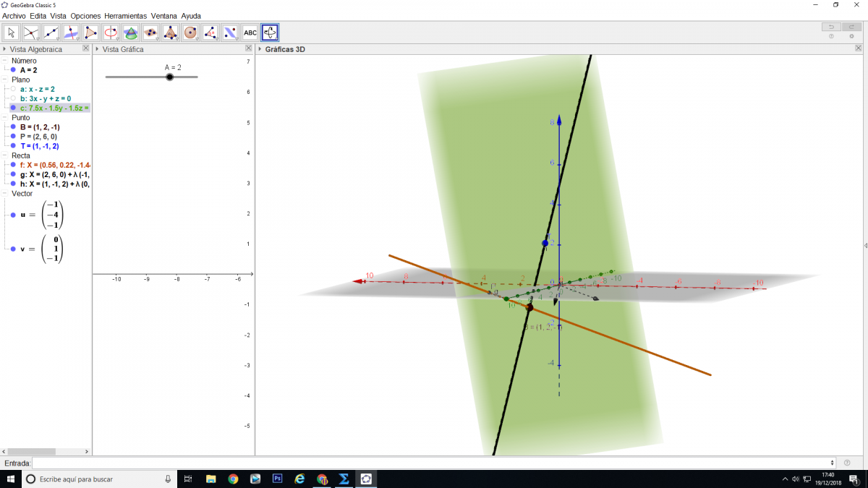This screenshot has height=488, width=868.
Task: Hide point T = (1, -1, 2)
Action: click(x=13, y=145)
